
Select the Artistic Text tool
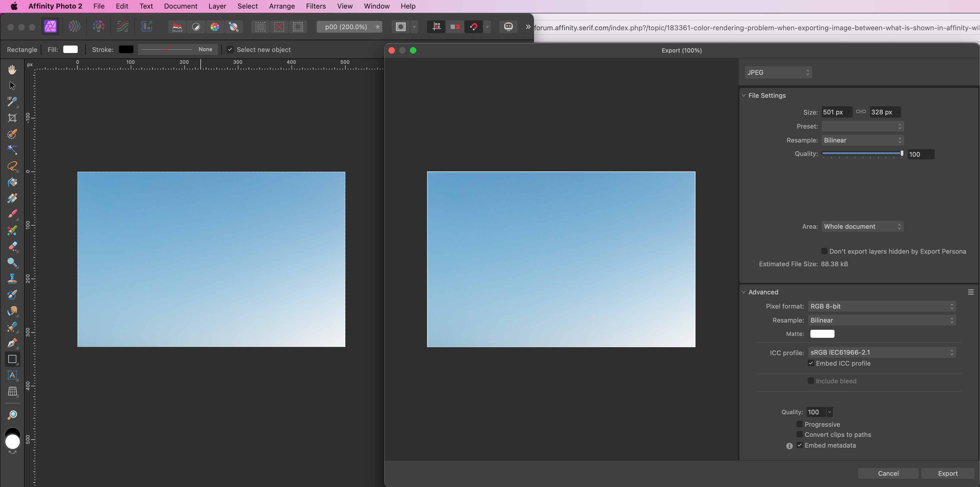(x=12, y=375)
